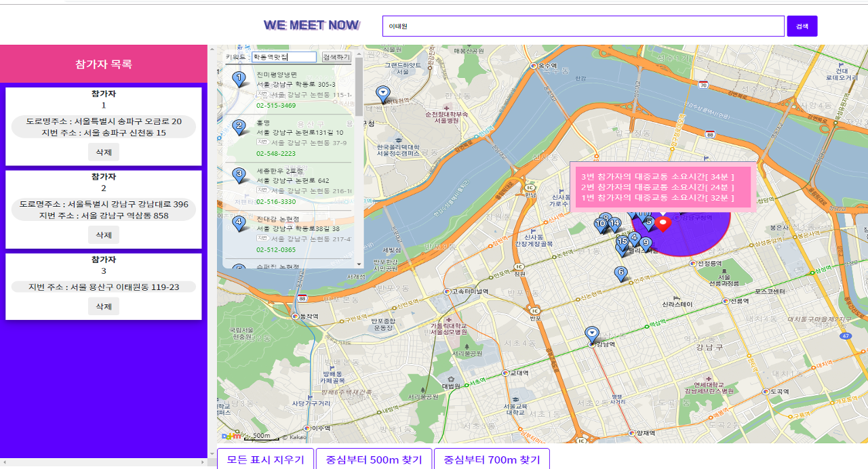Image resolution: width=868 pixels, height=469 pixels.
Task: Click the 옥수역 station icon on the map
Action: pyautogui.click(x=534, y=66)
